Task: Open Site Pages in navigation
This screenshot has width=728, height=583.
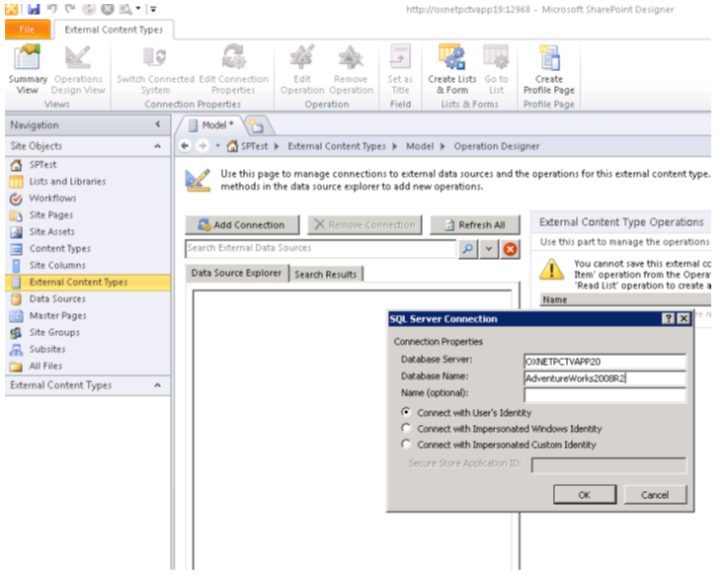Action: (51, 214)
